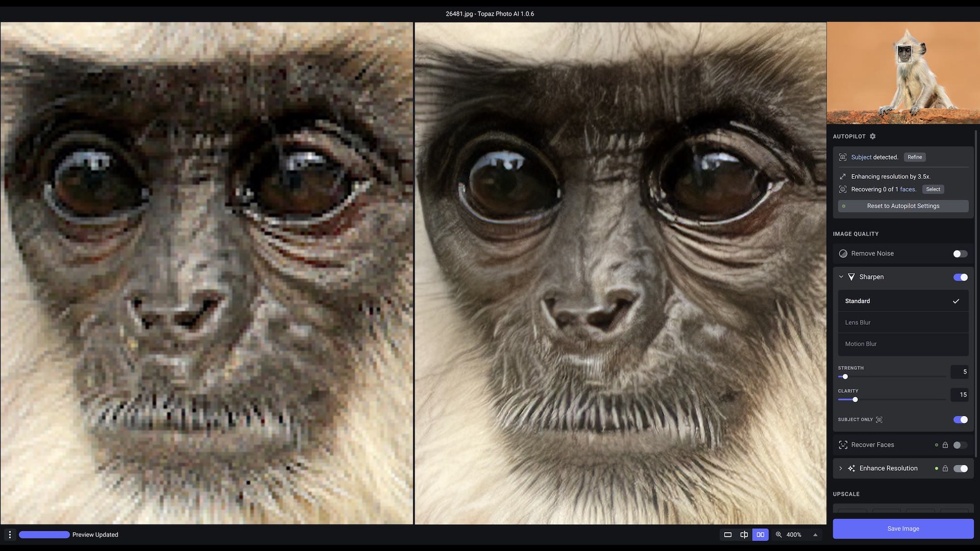Click the Subject Only mask icon

879,420
